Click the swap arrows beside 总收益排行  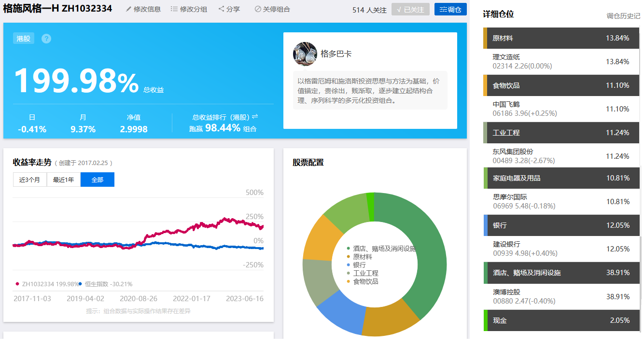(x=255, y=117)
